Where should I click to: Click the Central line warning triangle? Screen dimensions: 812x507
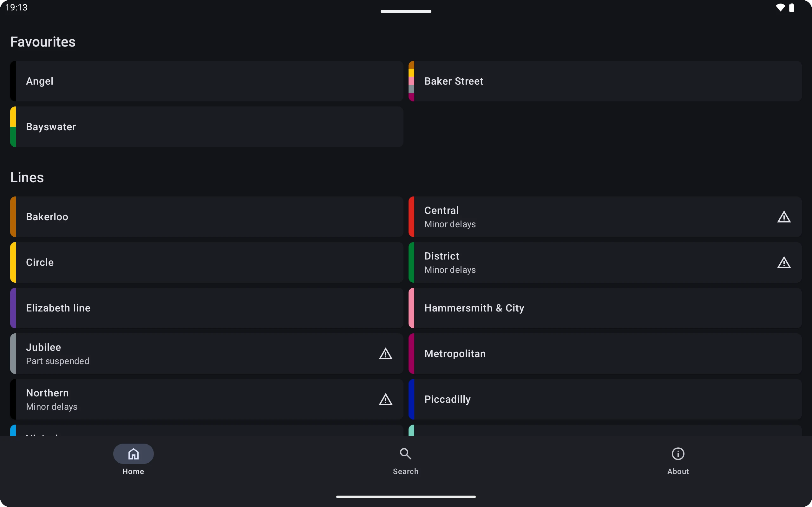(x=784, y=217)
